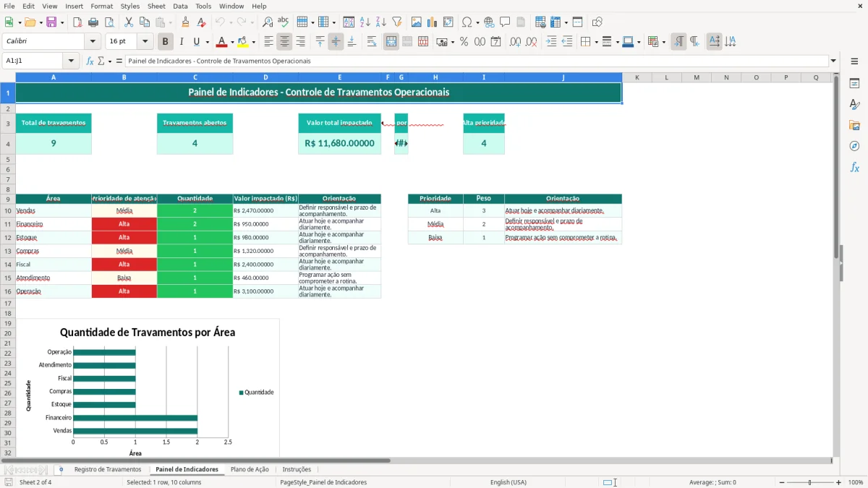Activate the Clone Formatting paintbrush
868x488 pixels.
[185, 22]
